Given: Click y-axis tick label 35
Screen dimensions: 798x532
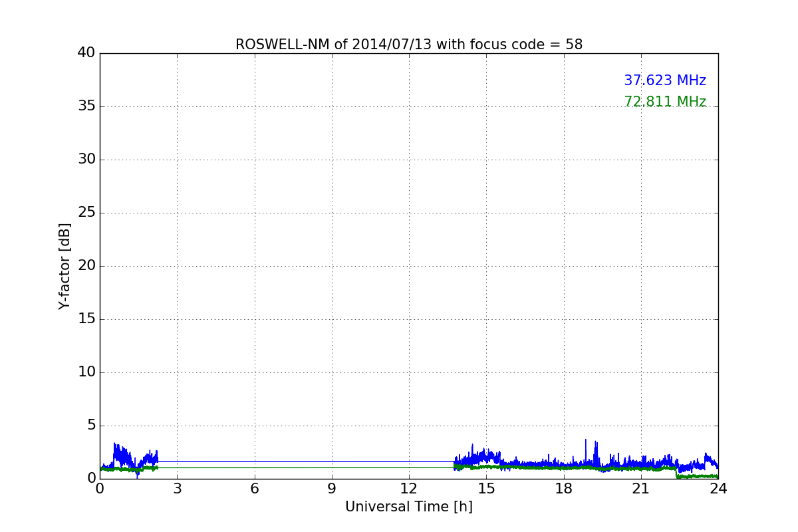Looking at the screenshot, I should point(86,106).
